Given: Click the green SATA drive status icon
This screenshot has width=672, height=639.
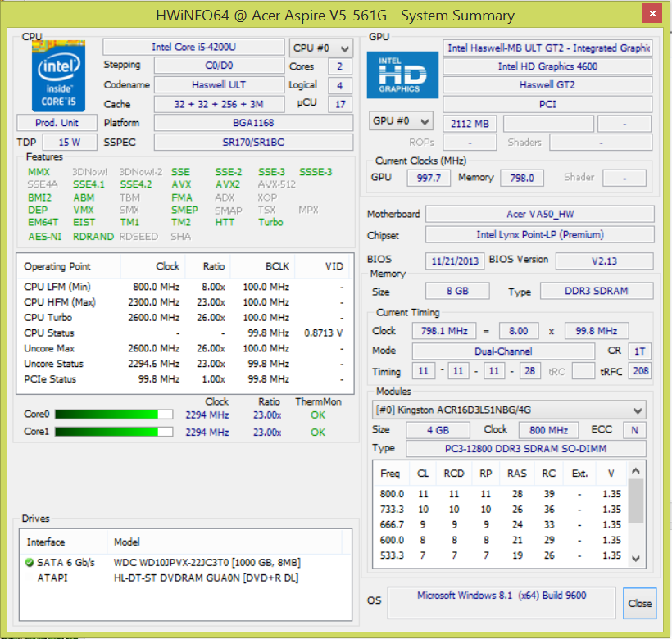Looking at the screenshot, I should click(x=30, y=562).
